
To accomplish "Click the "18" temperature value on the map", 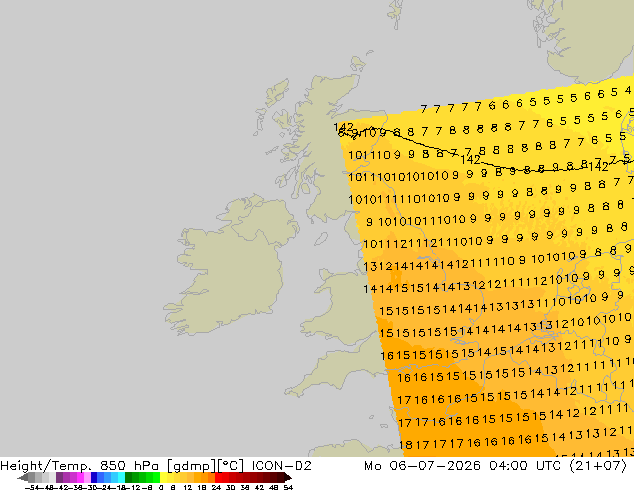I will (406, 445).
